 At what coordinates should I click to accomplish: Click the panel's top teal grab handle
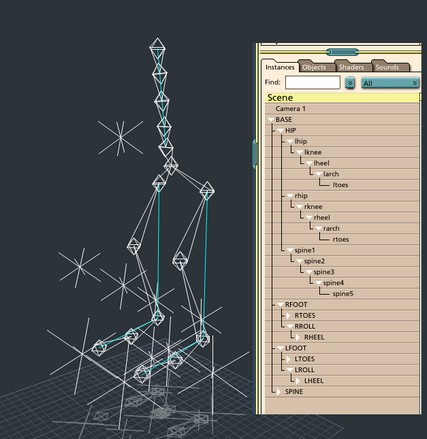(342, 52)
